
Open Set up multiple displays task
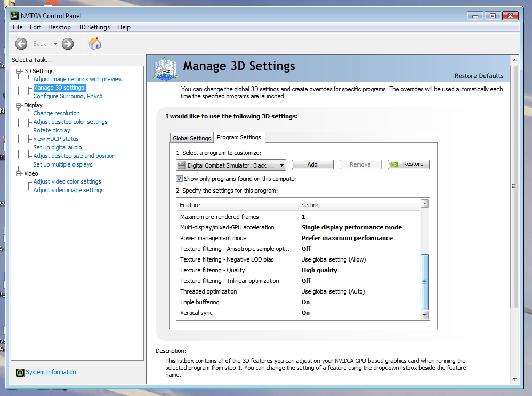pos(63,164)
